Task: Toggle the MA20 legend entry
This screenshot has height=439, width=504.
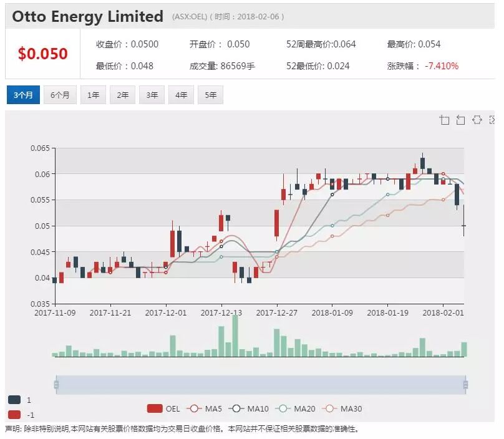Action: point(296,409)
